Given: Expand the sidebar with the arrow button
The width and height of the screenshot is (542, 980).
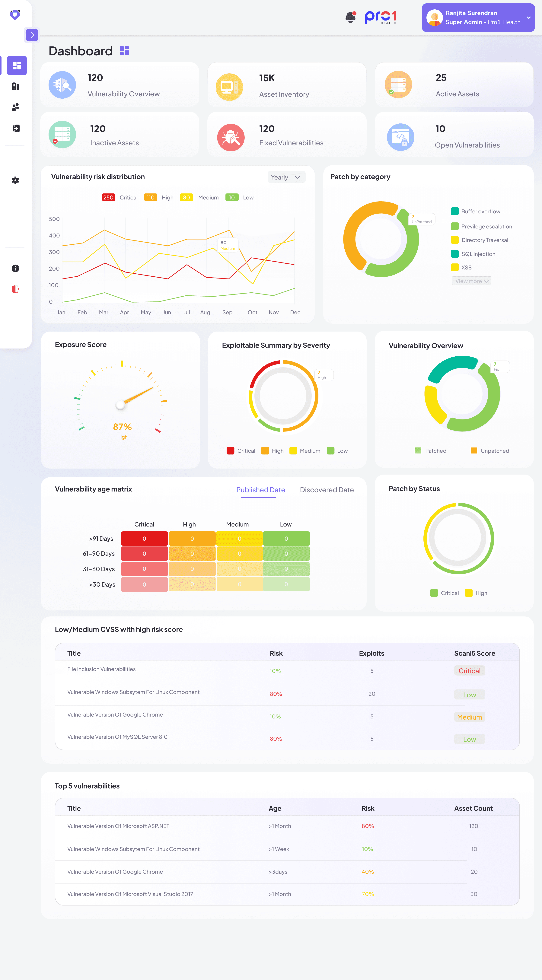Looking at the screenshot, I should click(32, 35).
